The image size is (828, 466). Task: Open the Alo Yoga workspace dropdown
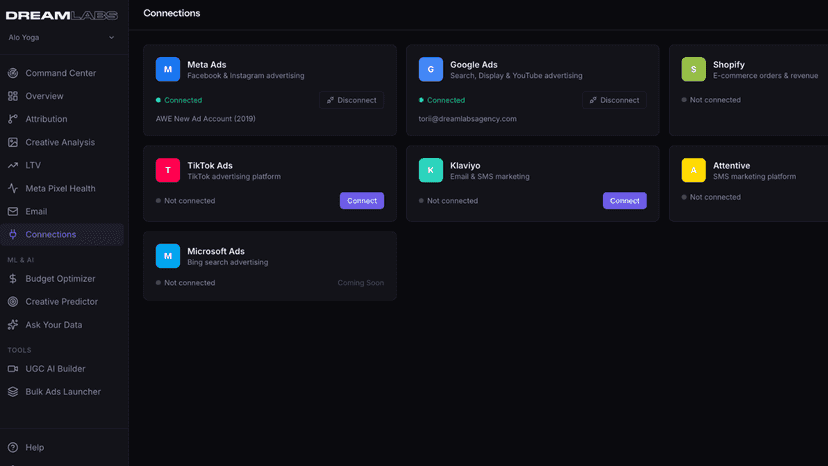coord(62,38)
